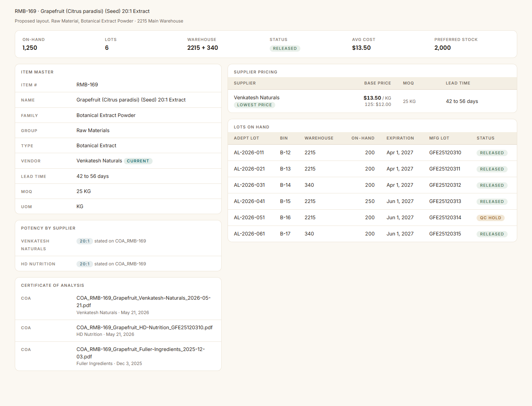
Task: Sort lots by the ON-HAND column header
Action: pyautogui.click(x=363, y=138)
